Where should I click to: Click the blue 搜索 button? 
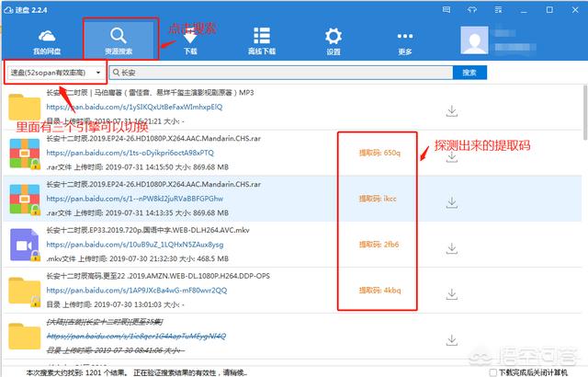(x=469, y=73)
